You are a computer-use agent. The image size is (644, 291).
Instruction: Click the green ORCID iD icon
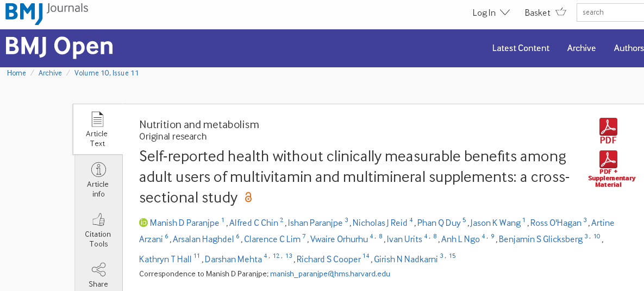[143, 223]
